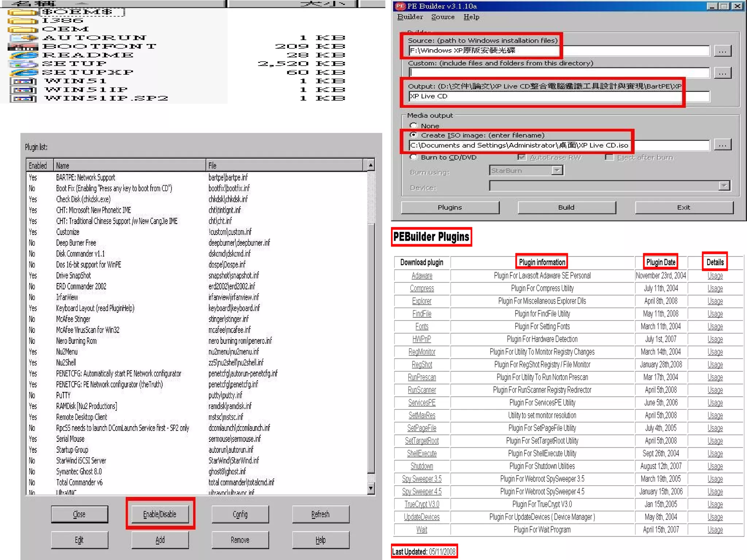Open the Builder menu
The width and height of the screenshot is (747, 560).
coord(410,17)
